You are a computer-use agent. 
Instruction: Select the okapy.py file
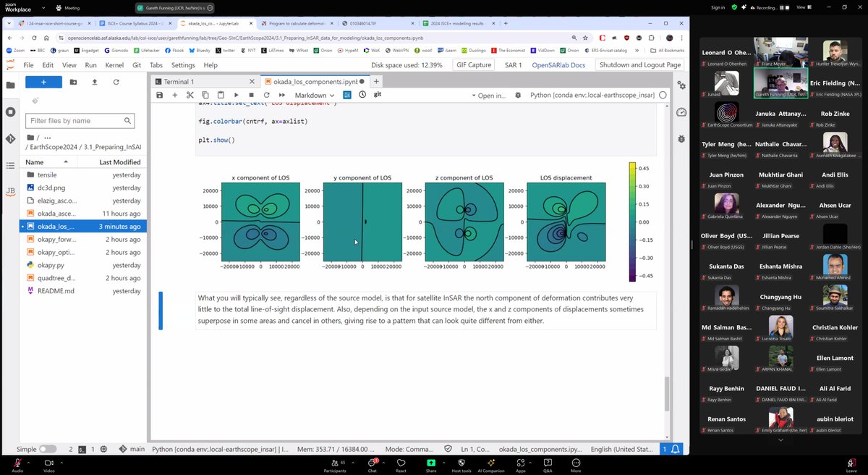(x=84, y=265)
